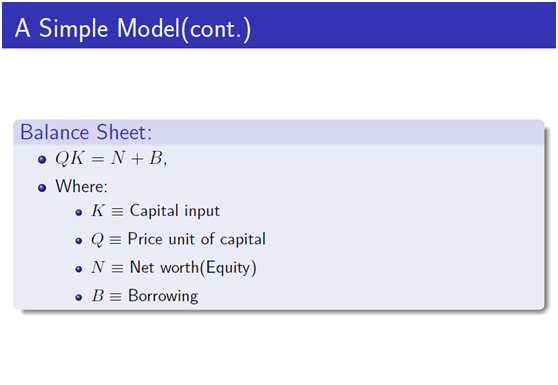Select the Price unit of capital text
The width and height of the screenshot is (558, 385).
(196, 239)
